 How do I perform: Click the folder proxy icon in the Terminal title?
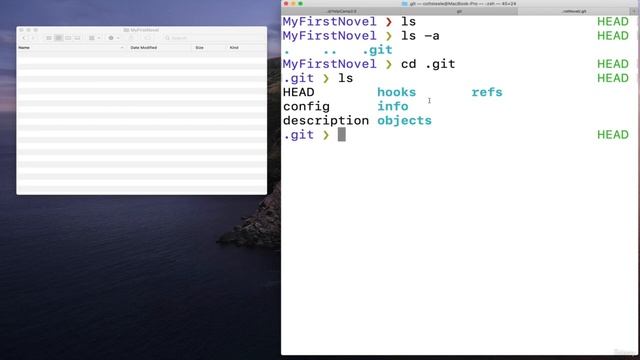point(404,4)
